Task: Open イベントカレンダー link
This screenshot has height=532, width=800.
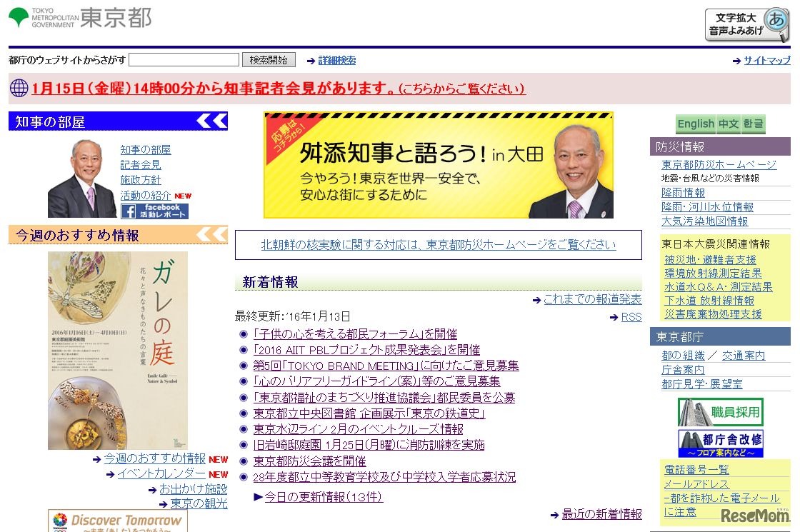Action: point(161,473)
